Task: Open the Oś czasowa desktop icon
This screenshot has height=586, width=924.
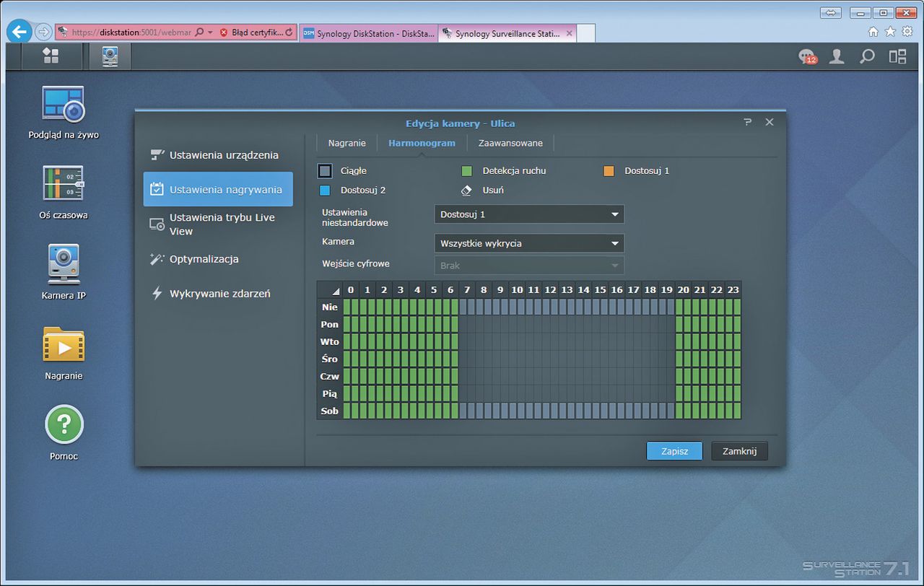Action: point(64,183)
